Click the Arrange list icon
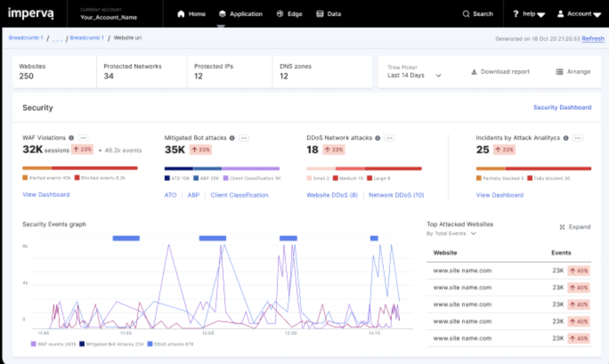The image size is (609, 364). click(560, 72)
